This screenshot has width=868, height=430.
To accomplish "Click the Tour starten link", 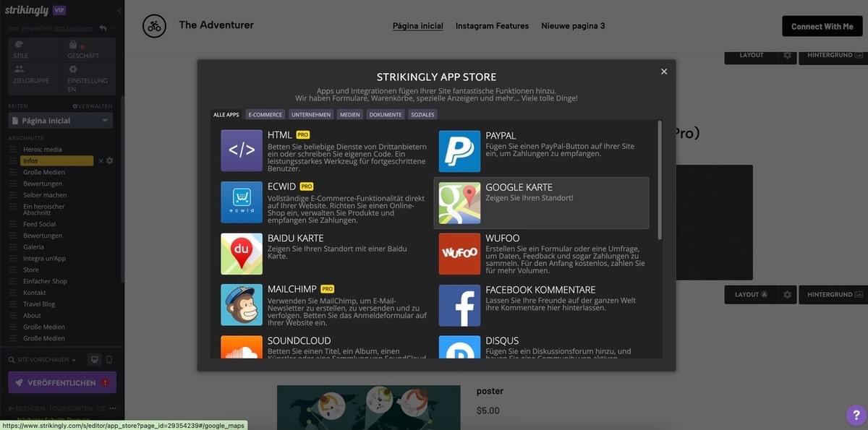I will pos(70,408).
